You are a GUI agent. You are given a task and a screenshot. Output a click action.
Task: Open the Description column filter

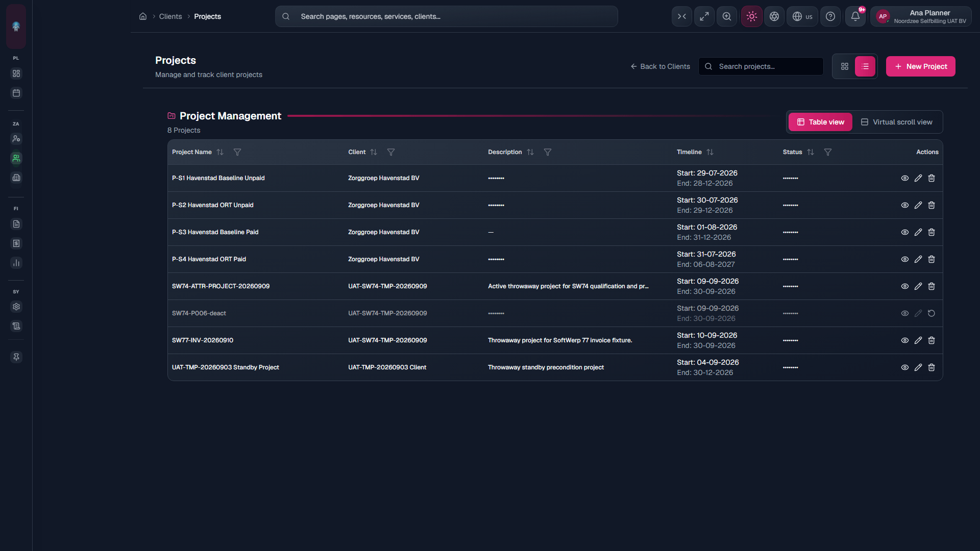548,152
